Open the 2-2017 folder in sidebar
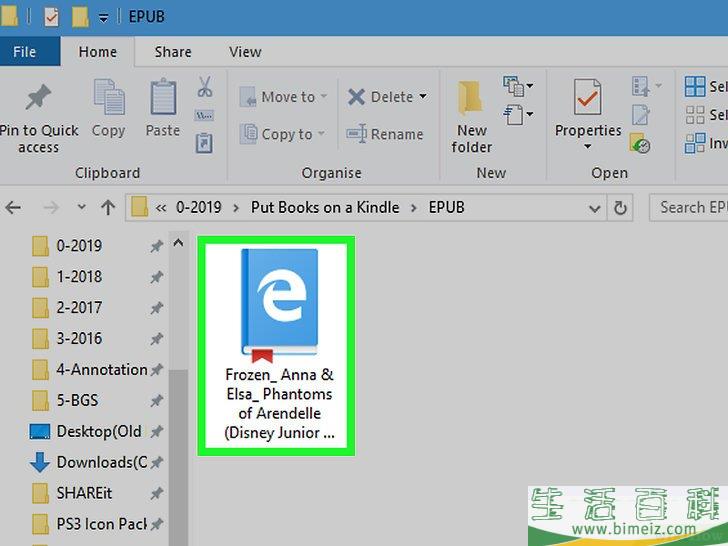Screen dimensions: 728x546 point(79,307)
